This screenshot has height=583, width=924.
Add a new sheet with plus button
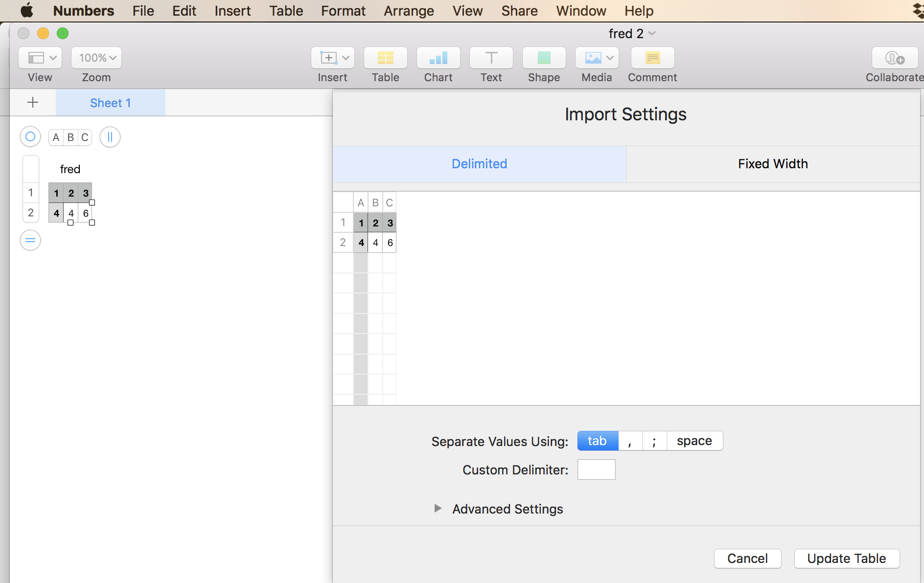(33, 102)
